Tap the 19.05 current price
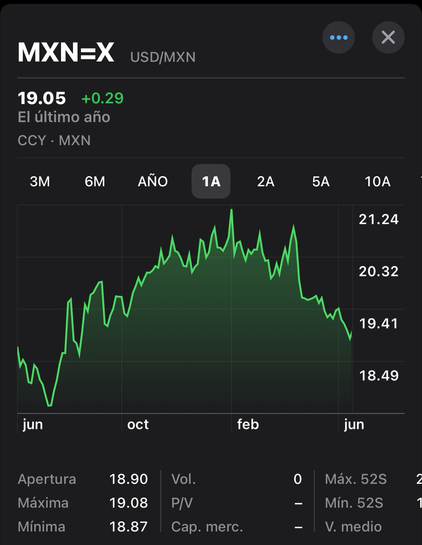 [x=42, y=98]
